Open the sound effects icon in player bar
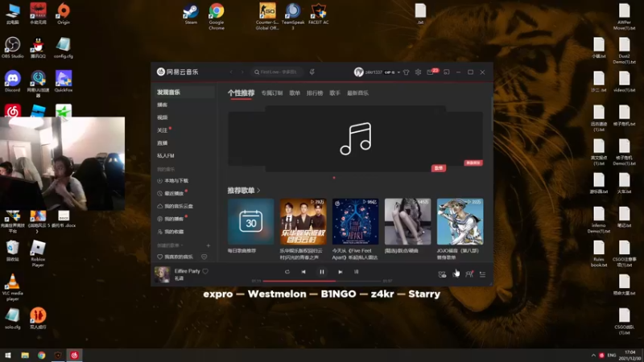Image resolution: width=644 pixels, height=362 pixels. (x=442, y=274)
